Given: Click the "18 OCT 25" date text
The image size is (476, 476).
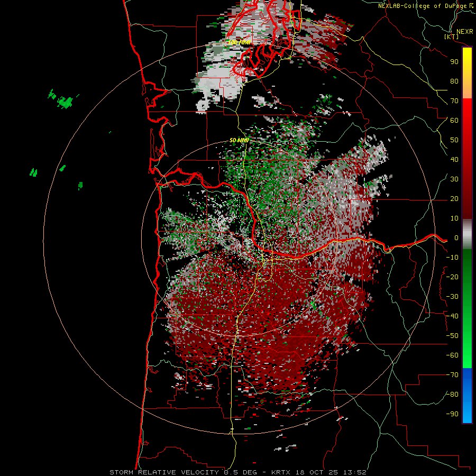Looking at the screenshot, I should coord(317,472).
